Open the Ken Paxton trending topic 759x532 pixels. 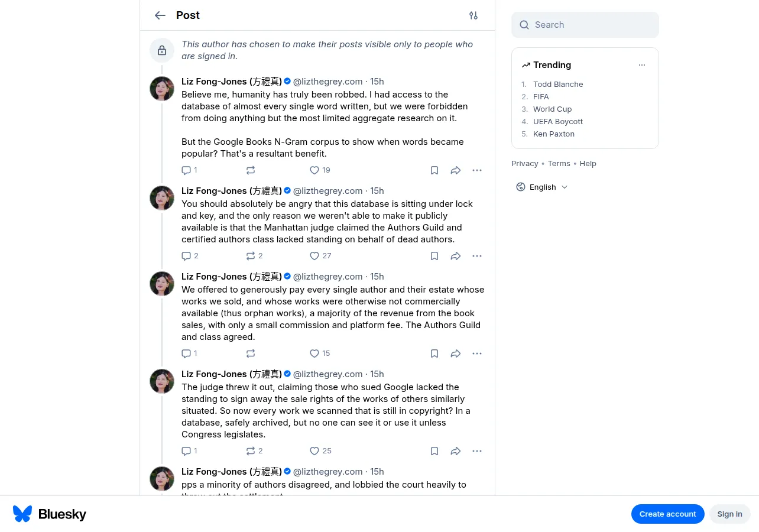coord(554,134)
